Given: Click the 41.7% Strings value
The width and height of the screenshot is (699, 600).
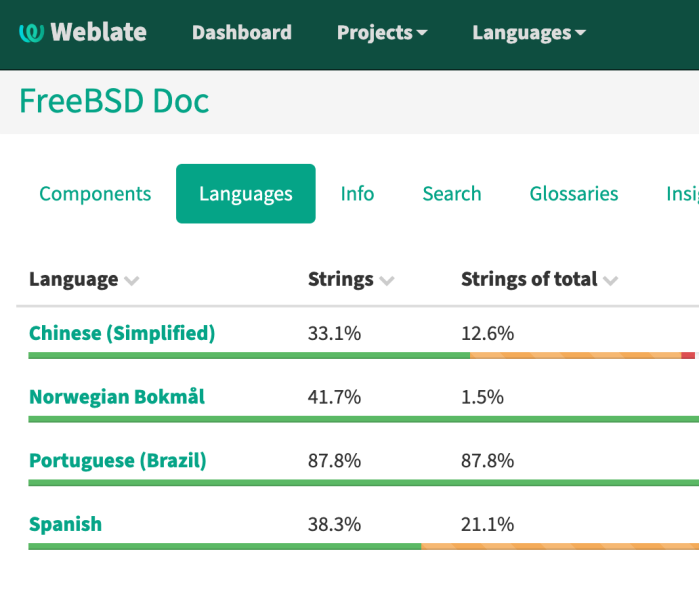Looking at the screenshot, I should [334, 397].
